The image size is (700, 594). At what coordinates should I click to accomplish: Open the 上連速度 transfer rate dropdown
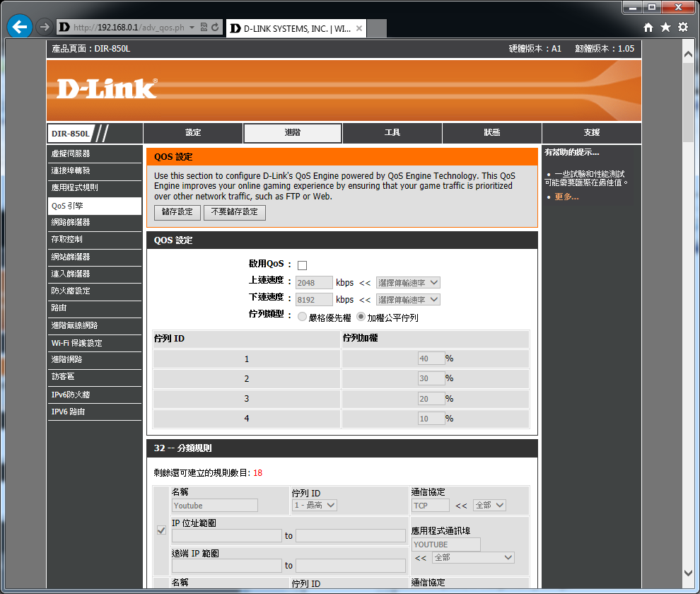(408, 282)
